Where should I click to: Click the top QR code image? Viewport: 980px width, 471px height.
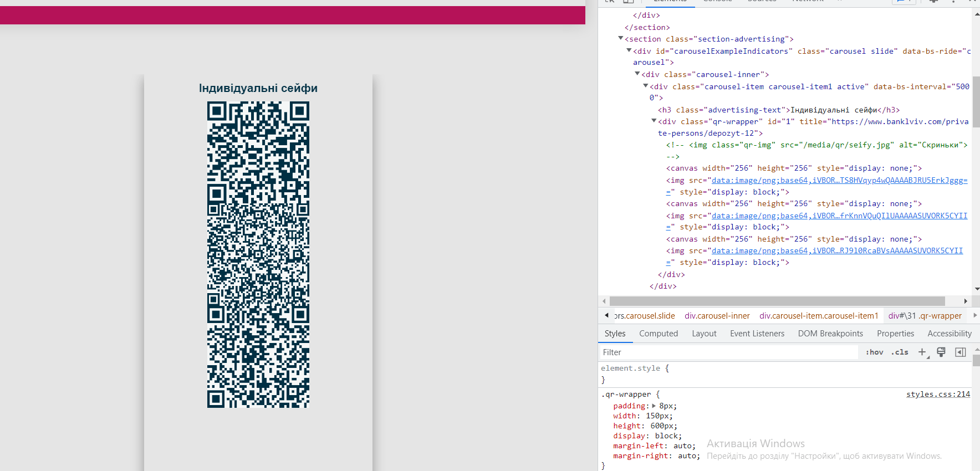[258, 152]
